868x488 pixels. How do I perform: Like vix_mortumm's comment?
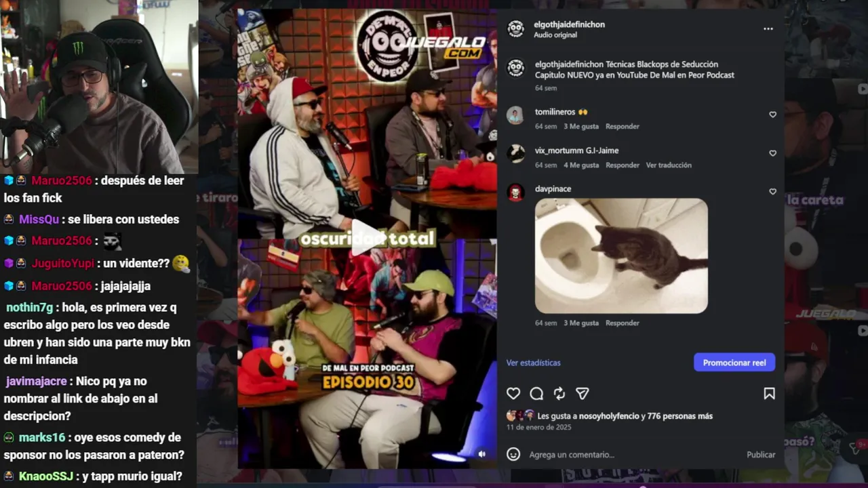pos(772,153)
